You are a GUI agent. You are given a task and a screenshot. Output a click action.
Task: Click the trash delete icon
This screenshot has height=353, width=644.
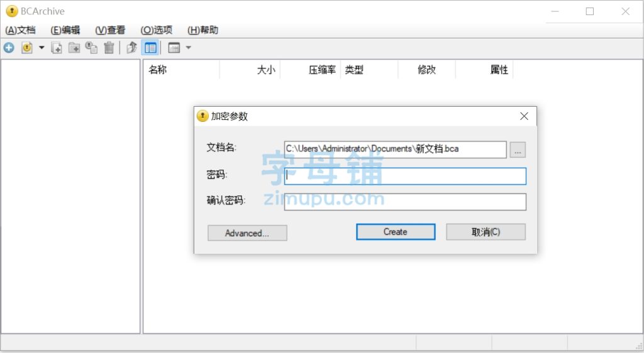click(109, 48)
